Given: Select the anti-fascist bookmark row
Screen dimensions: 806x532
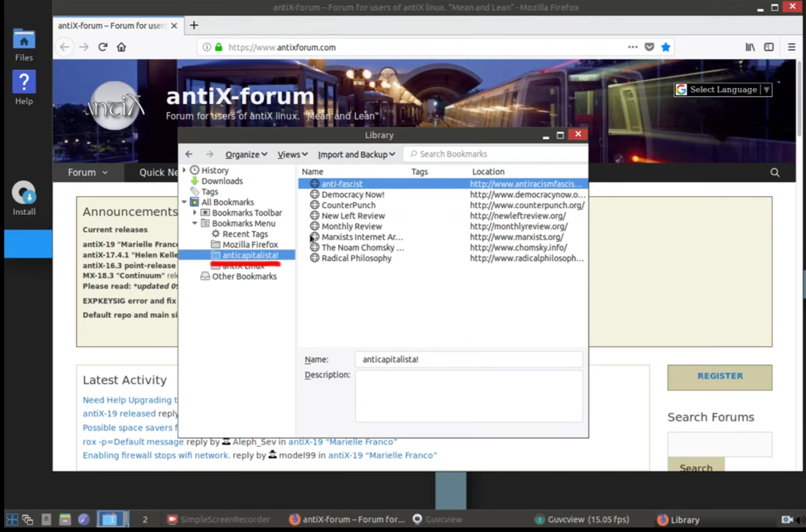Looking at the screenshot, I should 443,184.
